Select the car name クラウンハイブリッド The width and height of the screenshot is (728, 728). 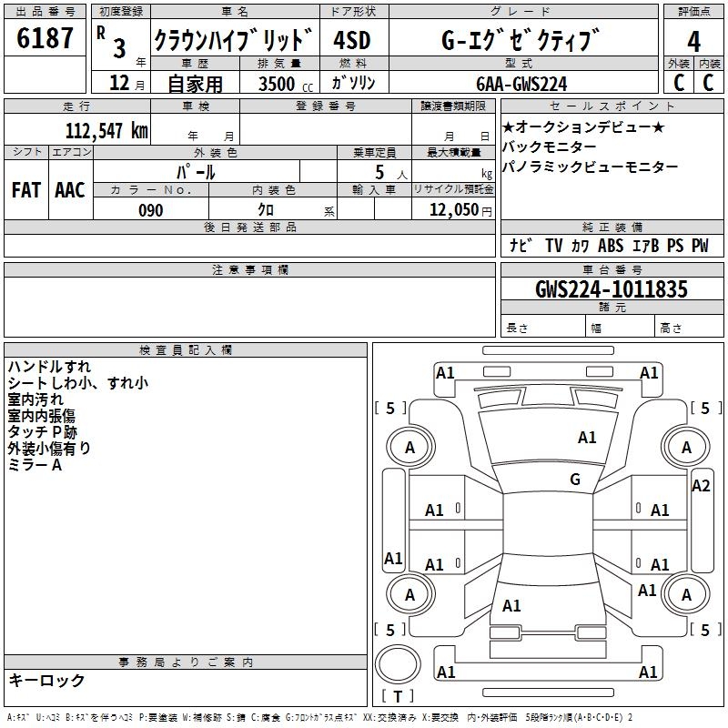[233, 40]
